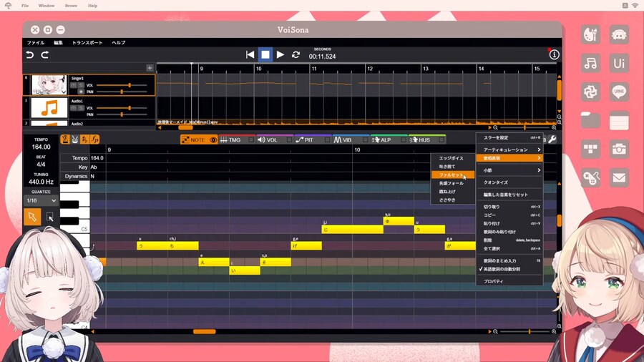Image resolution: width=644 pixels, height=362 pixels.
Task: Open the mail envelope desktop icon
Action: click(x=619, y=177)
